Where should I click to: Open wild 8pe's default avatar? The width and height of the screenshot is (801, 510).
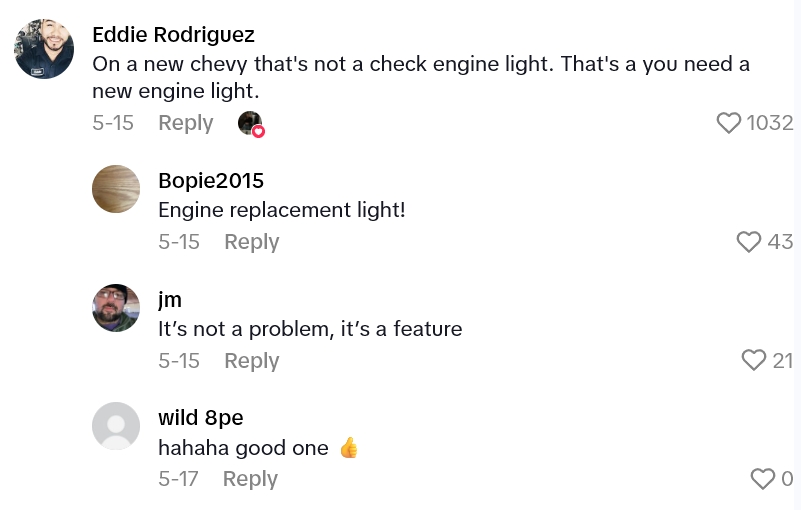[116, 426]
